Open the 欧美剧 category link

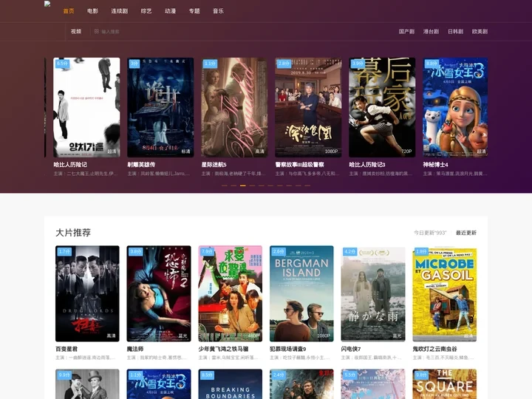480,32
